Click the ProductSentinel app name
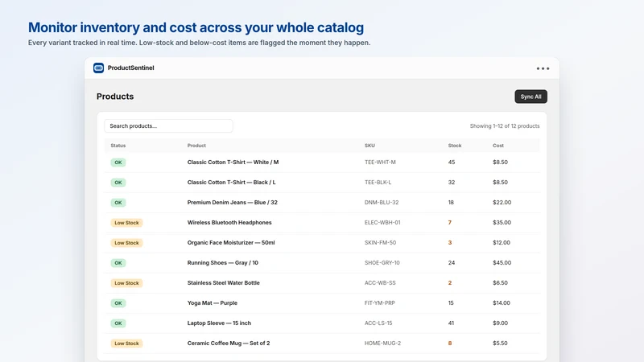 [x=130, y=68]
